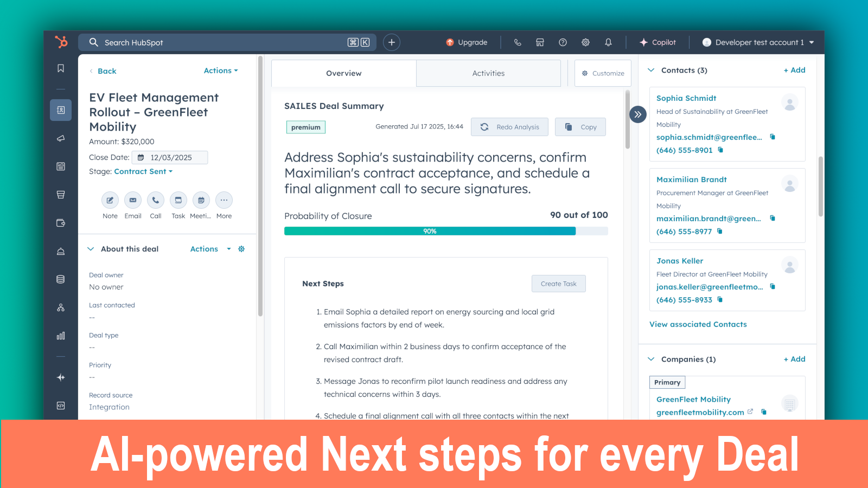Click the 90% probability of closure bar
The height and width of the screenshot is (488, 868).
click(430, 230)
